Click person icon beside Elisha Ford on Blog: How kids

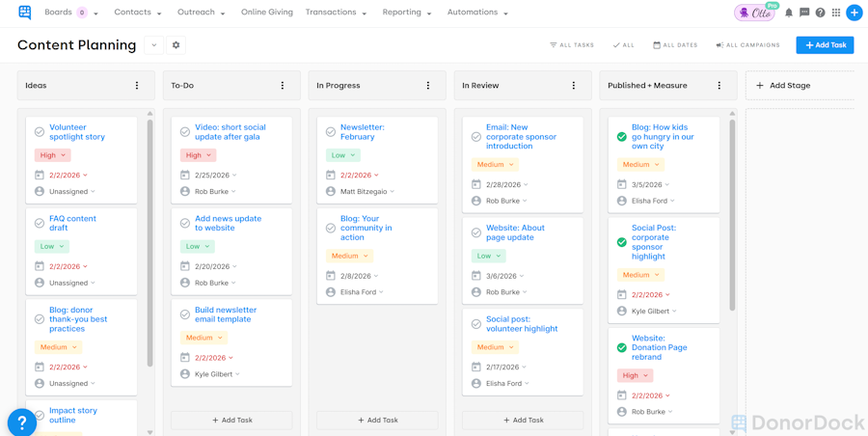(622, 201)
